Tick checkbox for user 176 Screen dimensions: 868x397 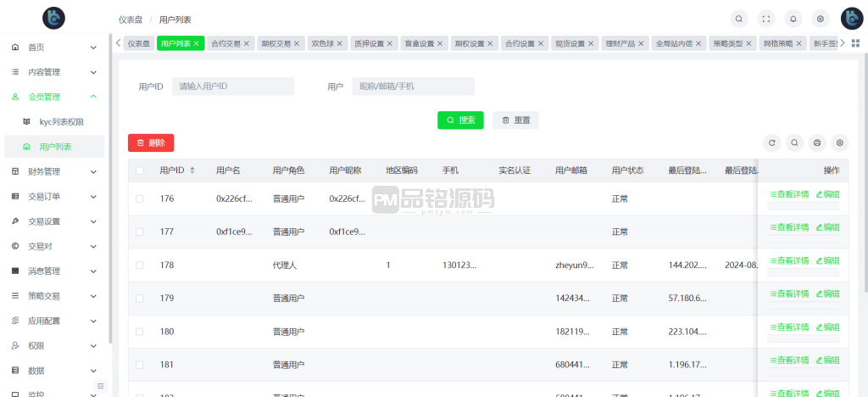point(140,198)
